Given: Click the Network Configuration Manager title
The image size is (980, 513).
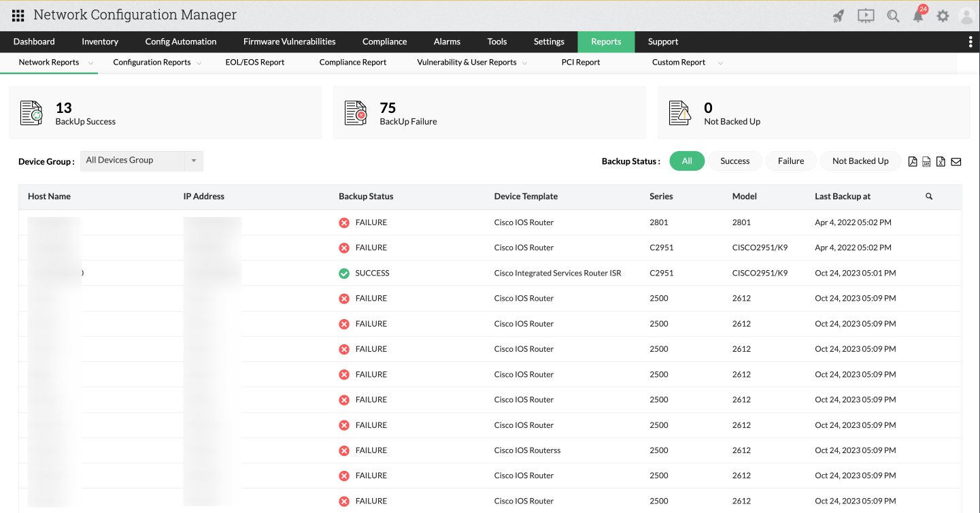Looking at the screenshot, I should point(135,15).
